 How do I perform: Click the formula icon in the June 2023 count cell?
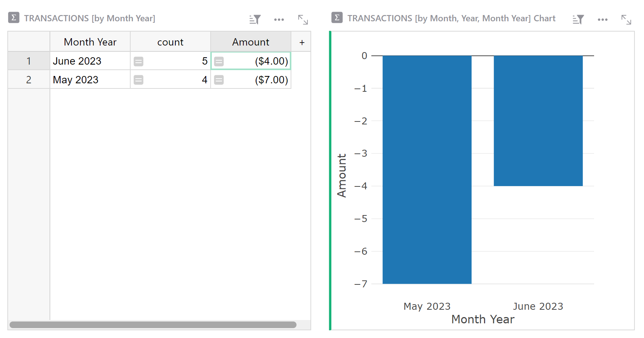tap(138, 61)
